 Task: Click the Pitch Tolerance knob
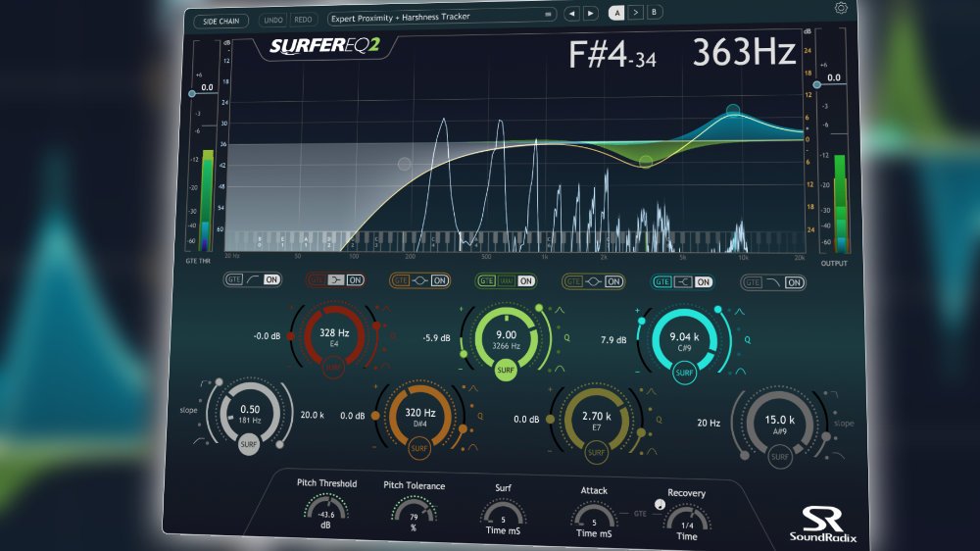pyautogui.click(x=414, y=512)
